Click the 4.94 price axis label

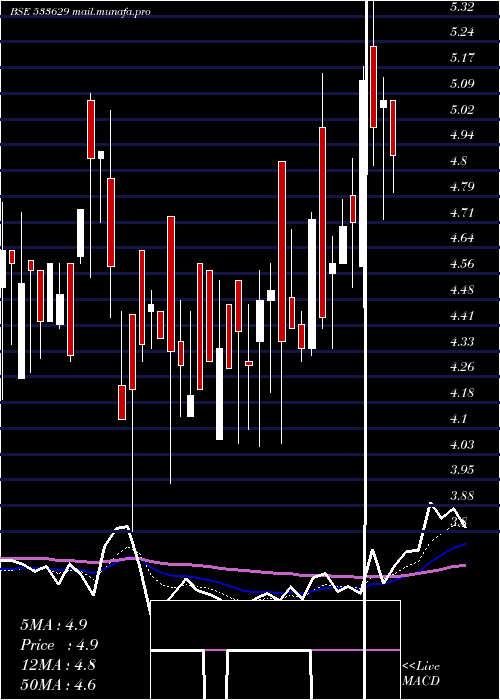pyautogui.click(x=462, y=135)
